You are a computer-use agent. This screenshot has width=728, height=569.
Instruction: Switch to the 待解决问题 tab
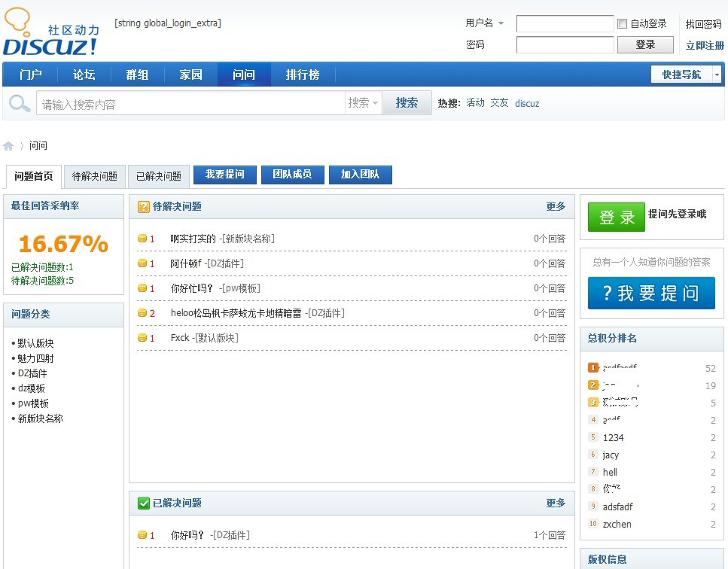click(x=93, y=175)
